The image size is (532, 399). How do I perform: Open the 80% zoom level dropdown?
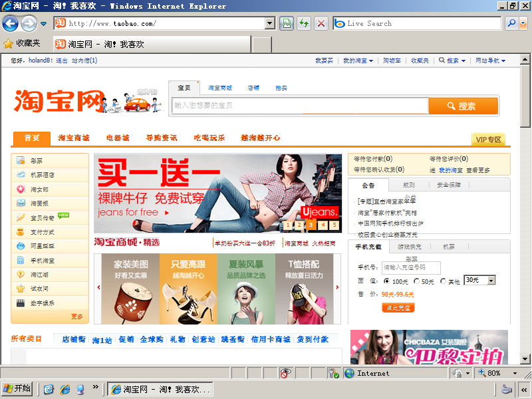click(x=515, y=373)
